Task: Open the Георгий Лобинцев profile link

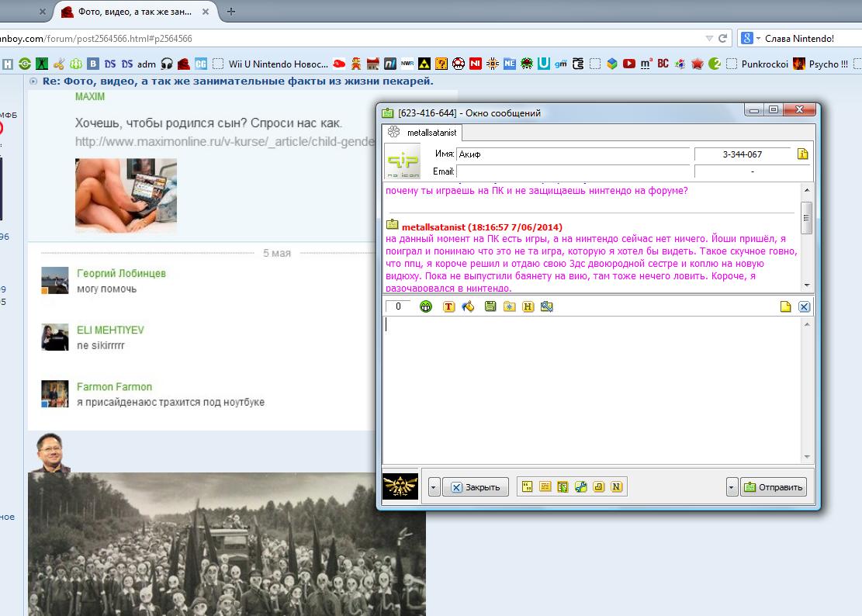Action: [121, 273]
